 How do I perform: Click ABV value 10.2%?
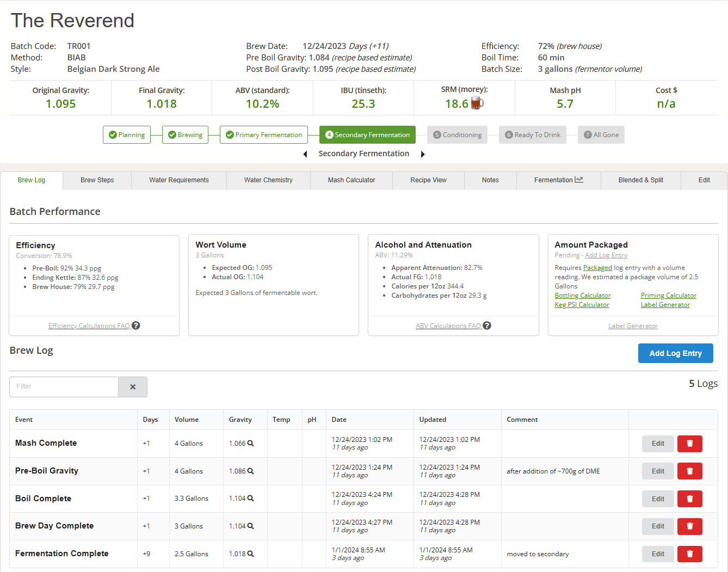click(262, 104)
